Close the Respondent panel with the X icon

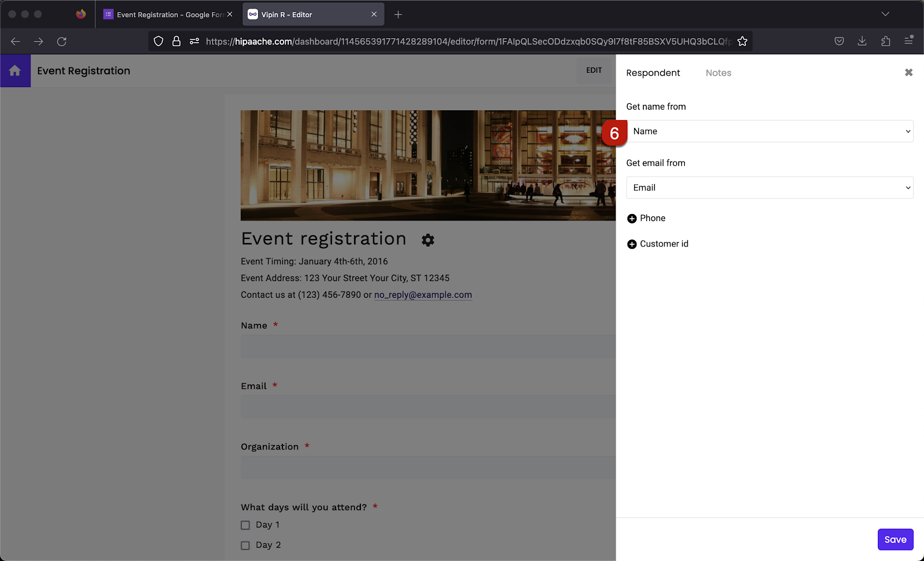click(x=908, y=72)
